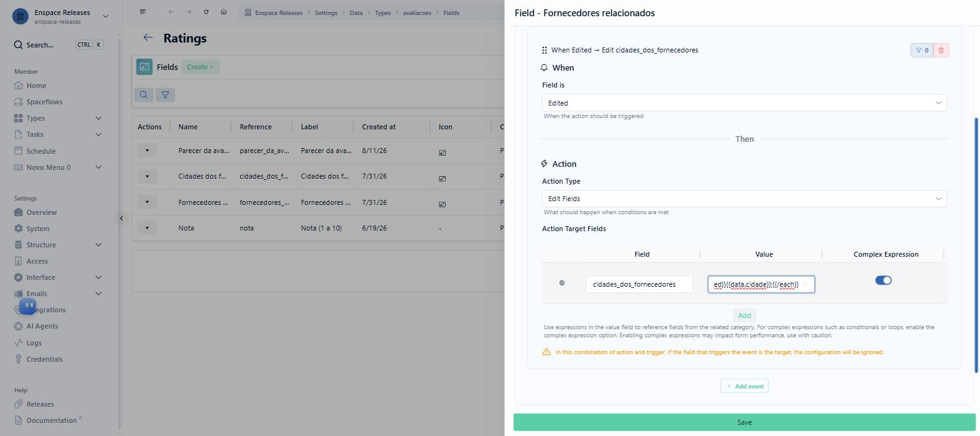
Task: Create a new field with Create +
Action: [200, 67]
